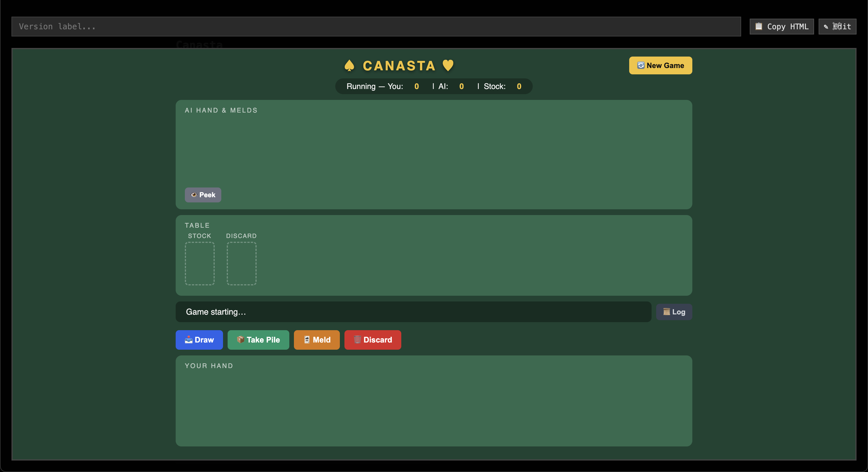This screenshot has width=868, height=472.
Task: Click the clipboard icon on Copy HTML
Action: coord(759,26)
